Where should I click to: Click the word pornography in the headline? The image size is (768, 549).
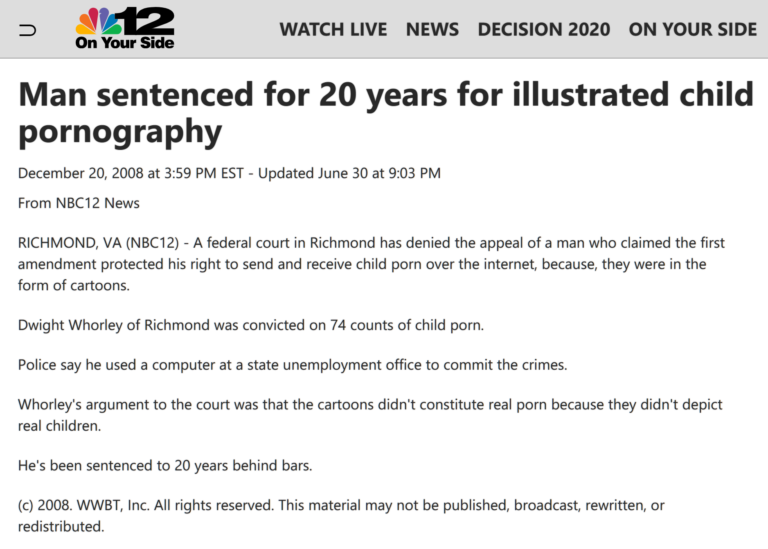(x=120, y=132)
